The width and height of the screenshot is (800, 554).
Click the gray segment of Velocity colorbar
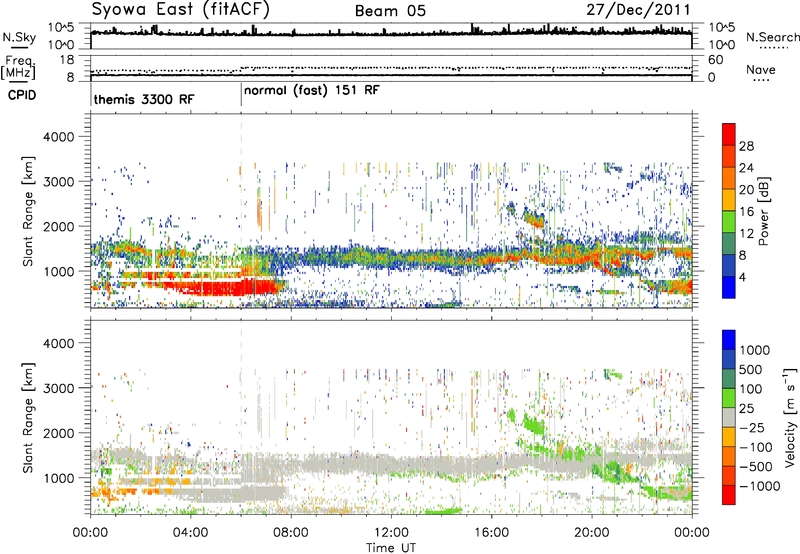pyautogui.click(x=729, y=418)
